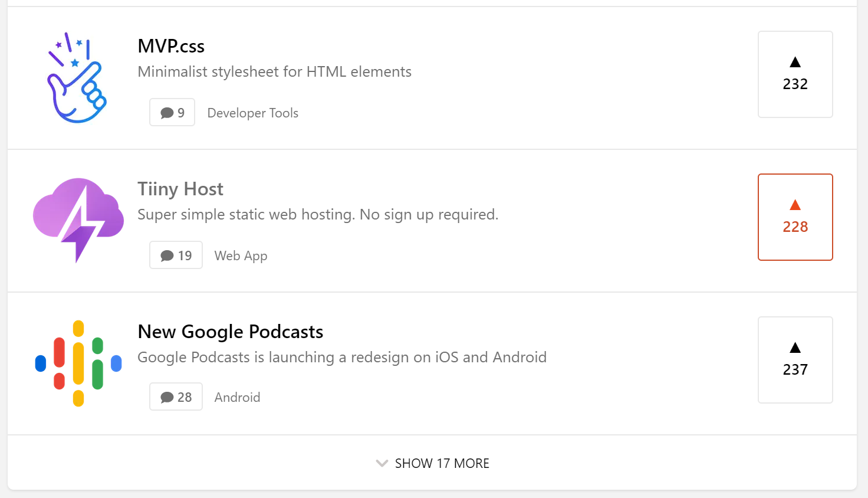Screen dimensions: 868x498
Task: Open the Developer Tools topic link
Action: [253, 113]
